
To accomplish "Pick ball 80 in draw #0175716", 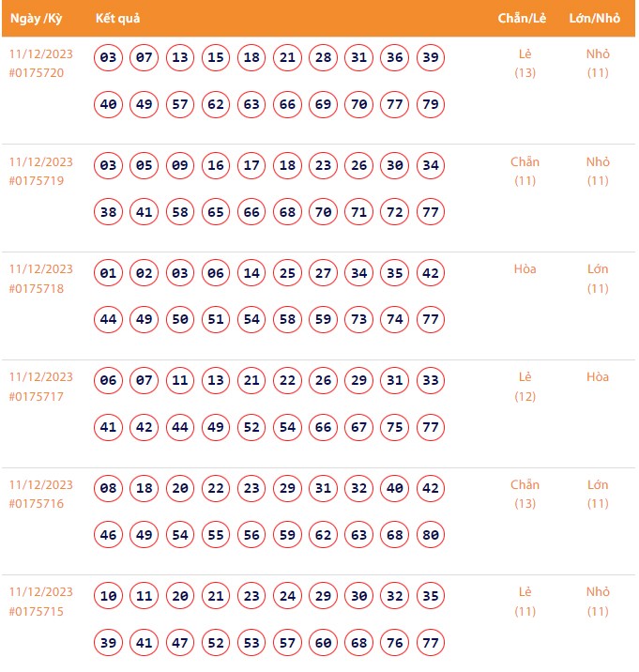I will coord(431,535).
